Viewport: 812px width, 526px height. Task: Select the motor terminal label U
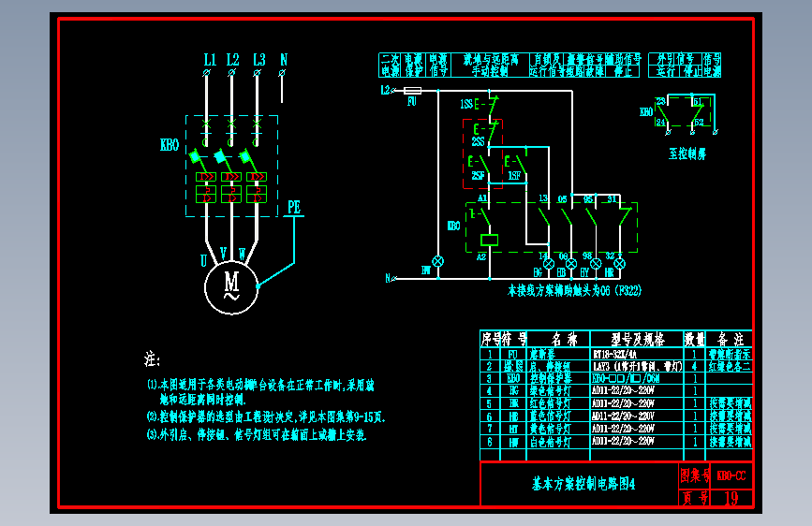click(x=203, y=260)
